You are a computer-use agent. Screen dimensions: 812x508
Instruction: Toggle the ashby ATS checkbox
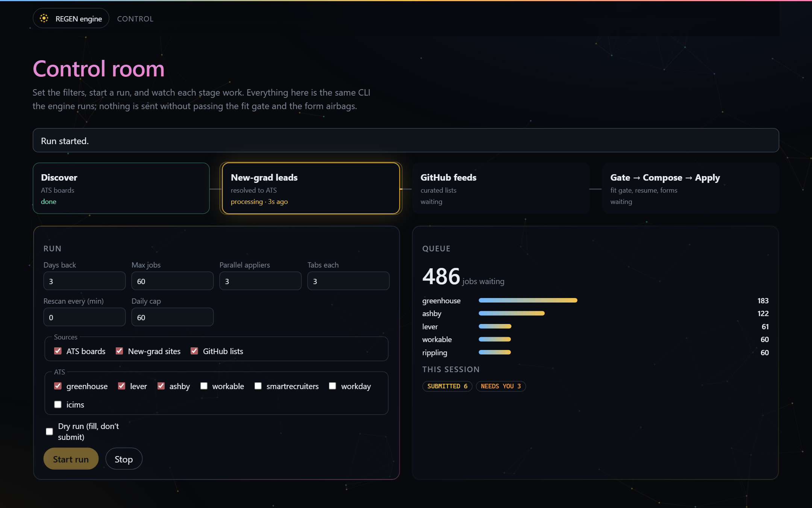161,386
